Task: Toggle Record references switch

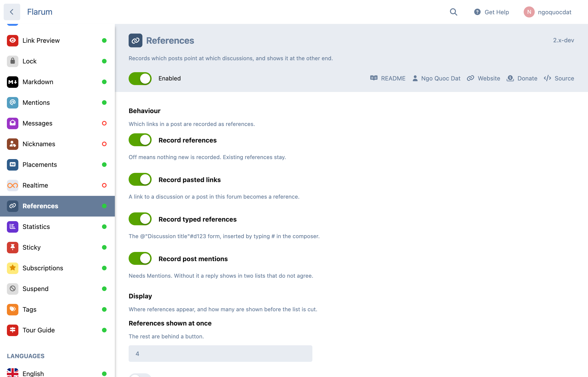Action: point(140,140)
